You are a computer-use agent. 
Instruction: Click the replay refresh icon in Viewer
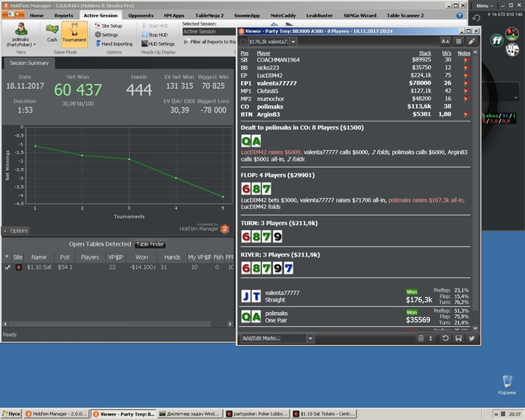(x=445, y=338)
